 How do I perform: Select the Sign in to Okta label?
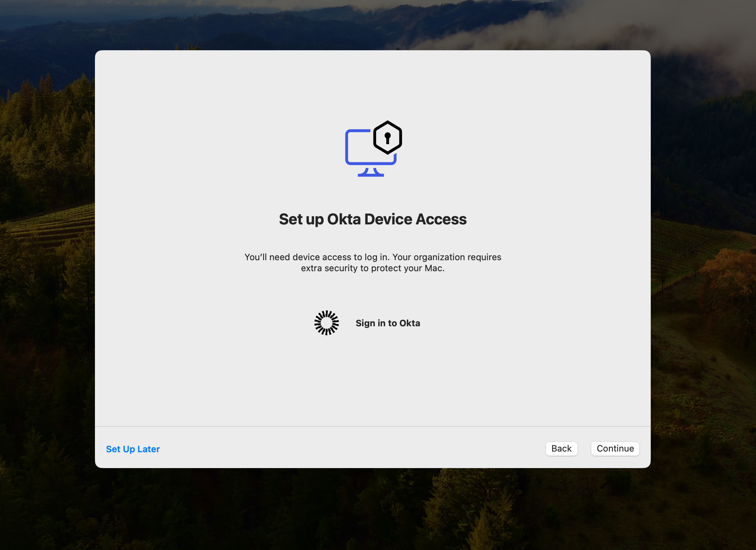[388, 323]
